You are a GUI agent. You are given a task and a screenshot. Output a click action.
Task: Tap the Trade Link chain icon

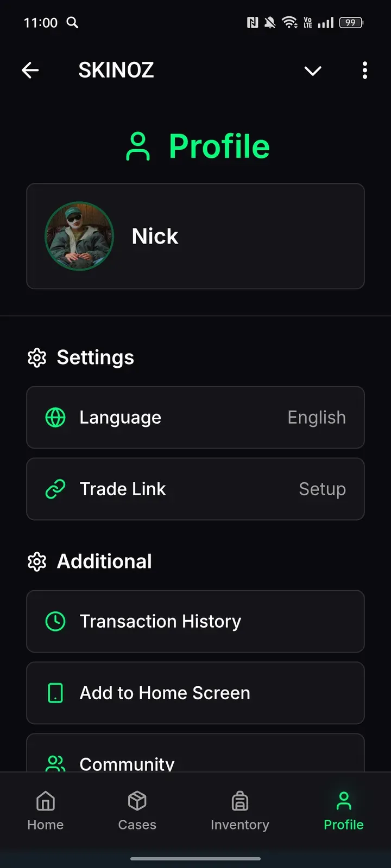[55, 489]
